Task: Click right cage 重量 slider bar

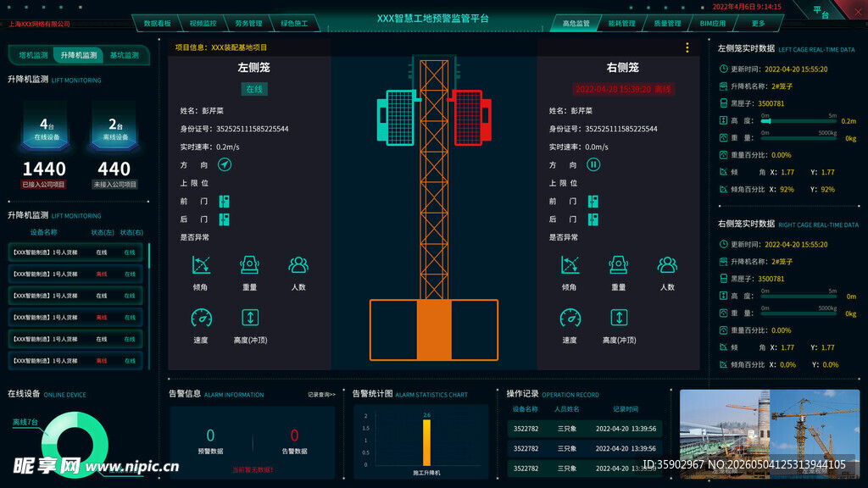Action: 798,313
